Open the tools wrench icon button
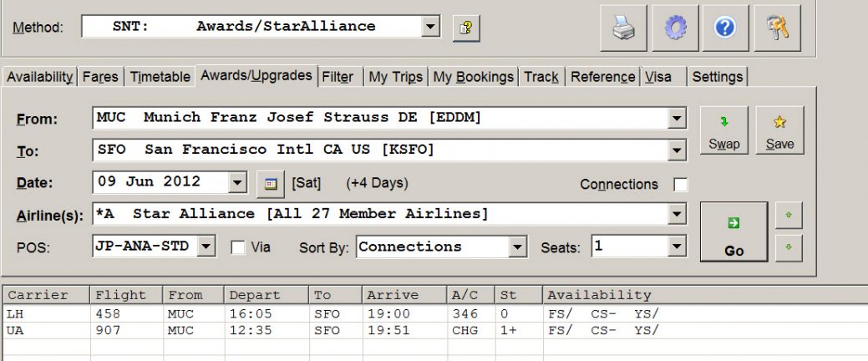Screen dimensions: 868x361 click(x=776, y=28)
